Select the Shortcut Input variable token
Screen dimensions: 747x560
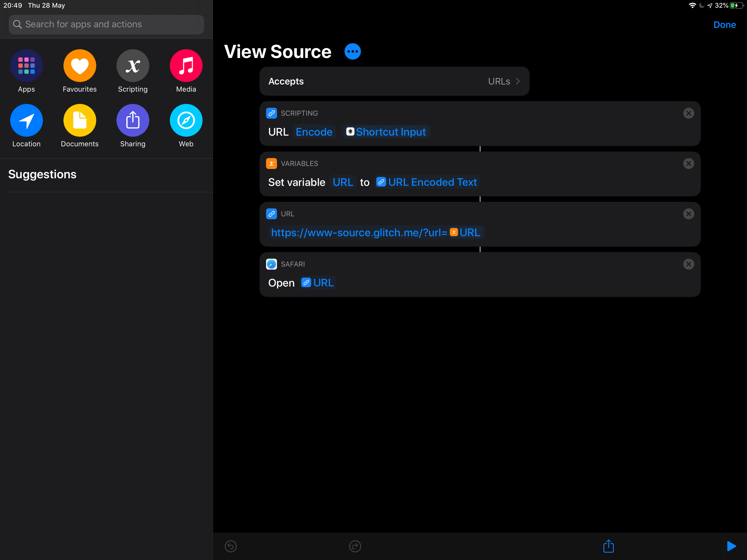click(388, 131)
